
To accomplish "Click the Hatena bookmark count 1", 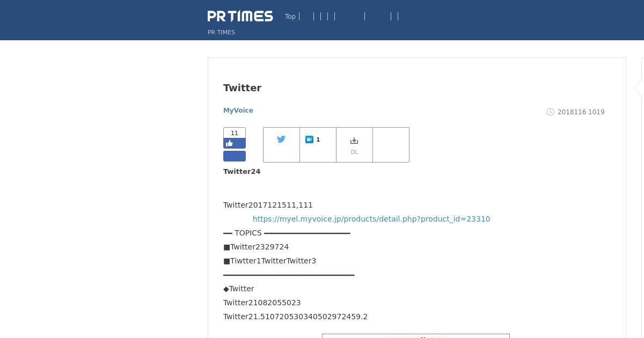I will pyautogui.click(x=318, y=139).
